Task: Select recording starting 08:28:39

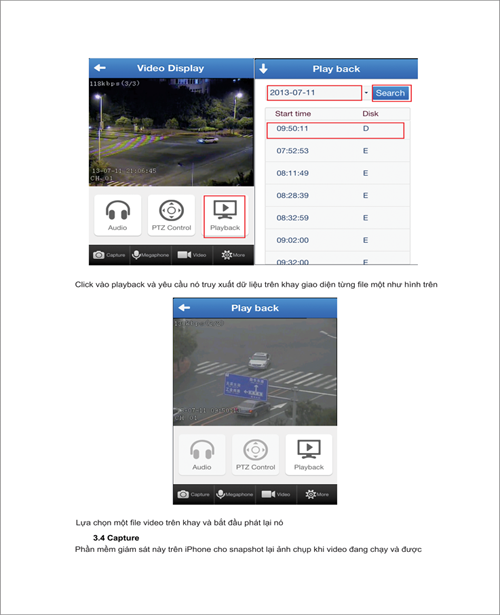Action: click(x=337, y=196)
